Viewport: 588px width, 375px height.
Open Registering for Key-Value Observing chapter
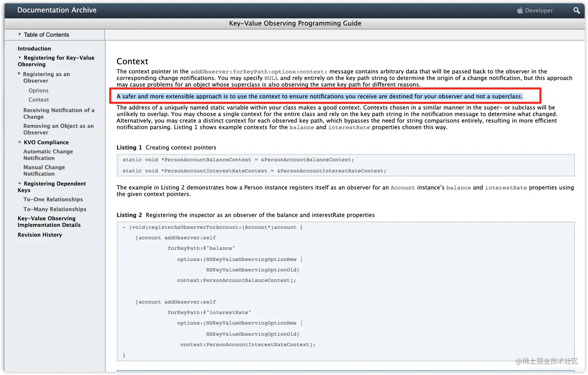pyautogui.click(x=56, y=61)
